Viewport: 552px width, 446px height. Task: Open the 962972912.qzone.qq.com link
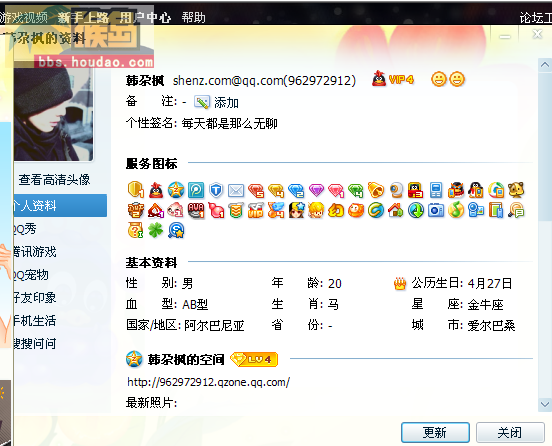tap(208, 382)
